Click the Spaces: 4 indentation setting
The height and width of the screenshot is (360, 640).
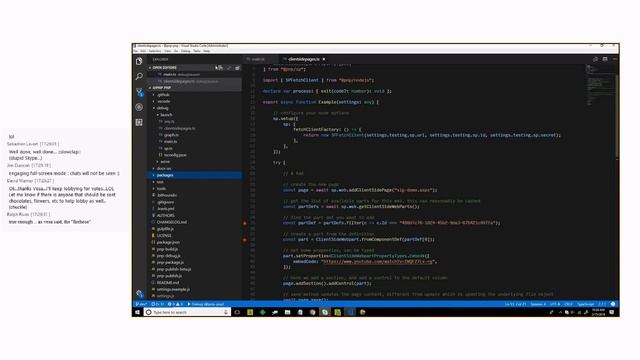click(538, 304)
